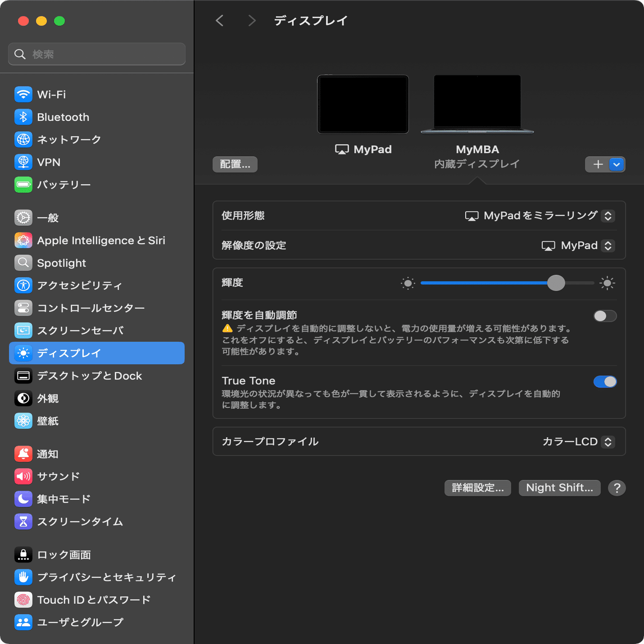
Task: Click the dimmer brightness sun icon
Action: pos(407,283)
